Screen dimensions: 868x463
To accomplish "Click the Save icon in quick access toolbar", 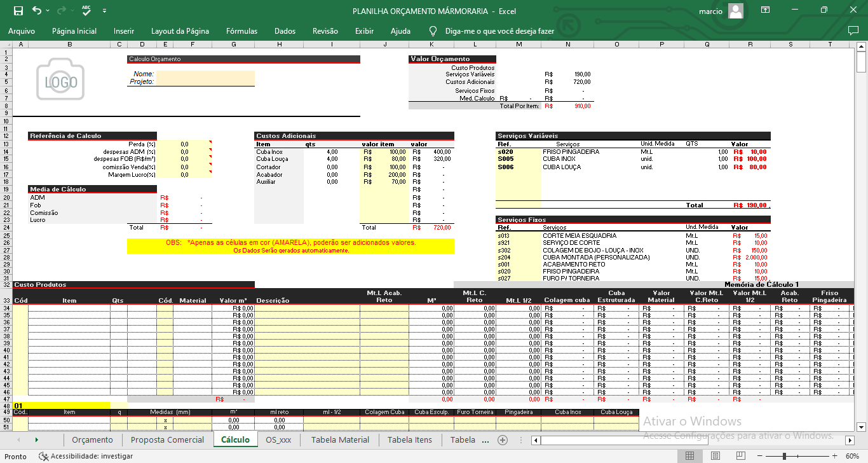I will click(x=18, y=11).
